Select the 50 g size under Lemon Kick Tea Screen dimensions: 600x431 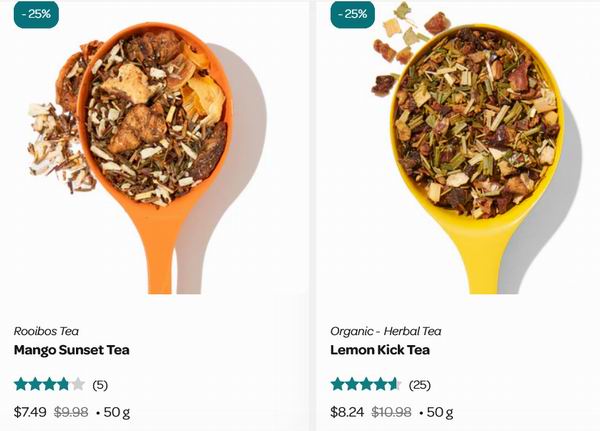(x=440, y=413)
